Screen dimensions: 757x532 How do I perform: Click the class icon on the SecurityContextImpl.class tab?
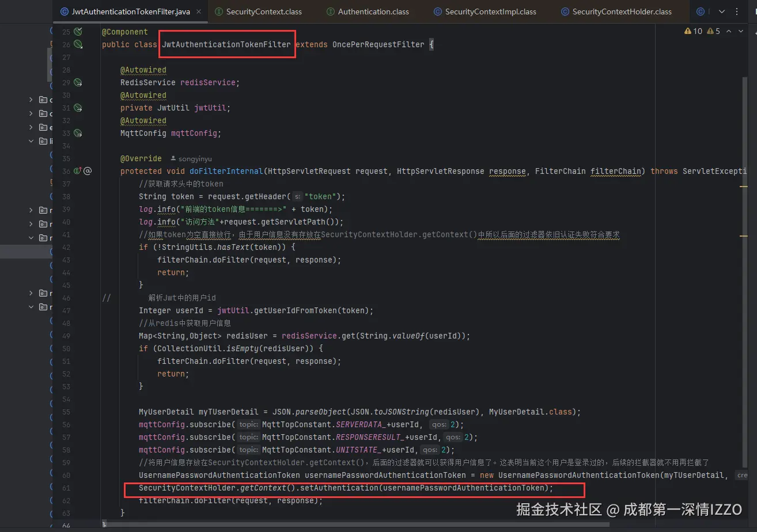[x=438, y=12]
